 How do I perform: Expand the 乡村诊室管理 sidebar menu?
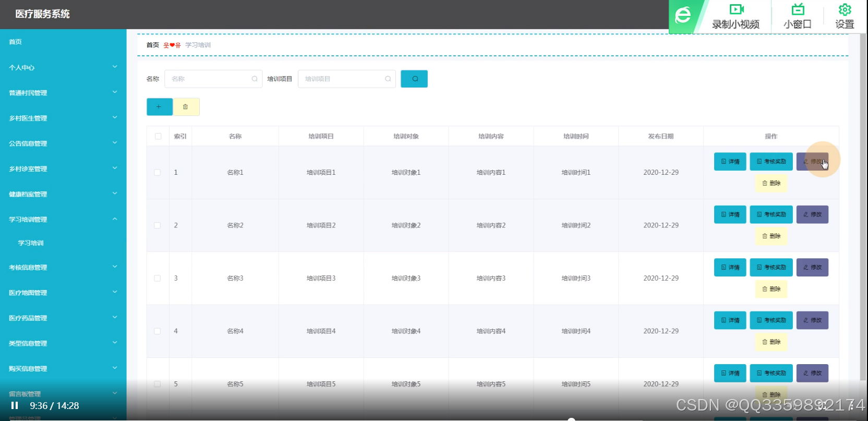point(63,169)
